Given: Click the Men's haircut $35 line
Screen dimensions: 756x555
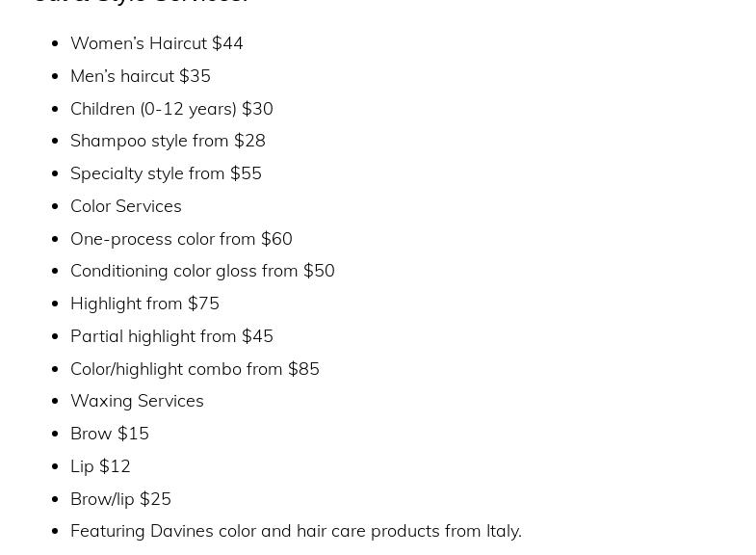Looking at the screenshot, I should click(140, 76).
